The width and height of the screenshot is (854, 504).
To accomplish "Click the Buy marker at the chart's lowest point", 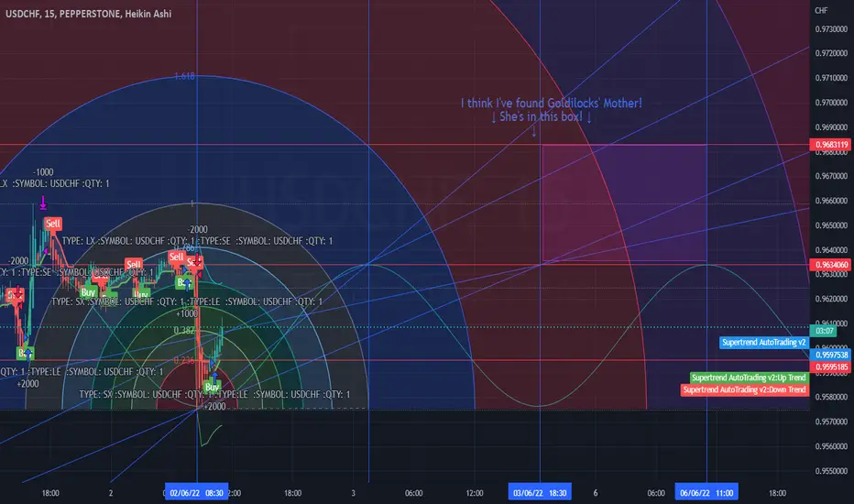I will (x=212, y=387).
